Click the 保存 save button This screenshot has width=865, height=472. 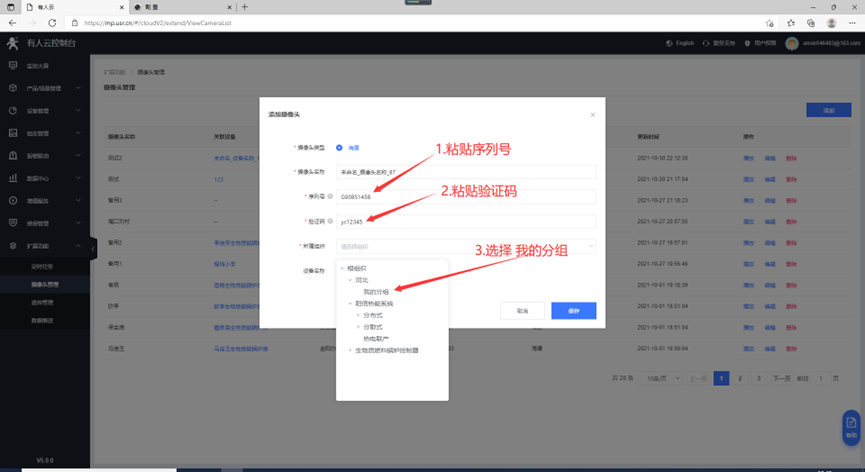(574, 310)
